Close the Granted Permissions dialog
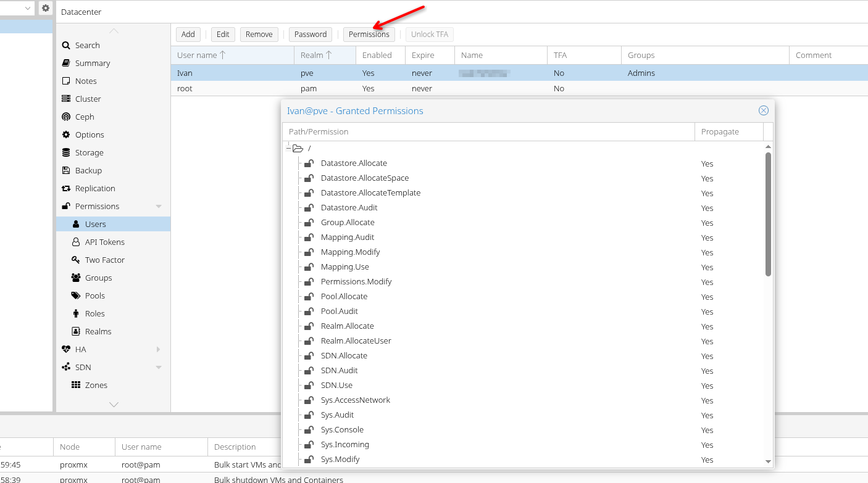This screenshot has width=868, height=483. pyautogui.click(x=764, y=110)
